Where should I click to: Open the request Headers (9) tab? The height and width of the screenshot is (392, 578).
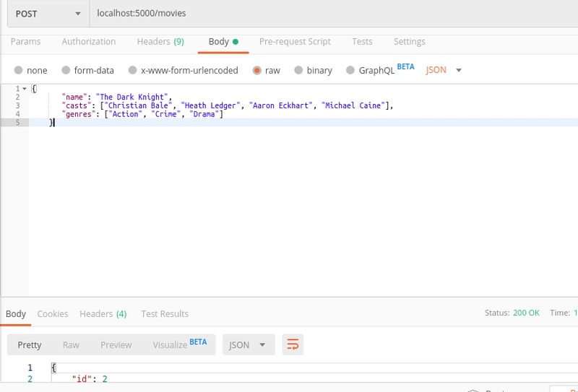pyautogui.click(x=160, y=42)
